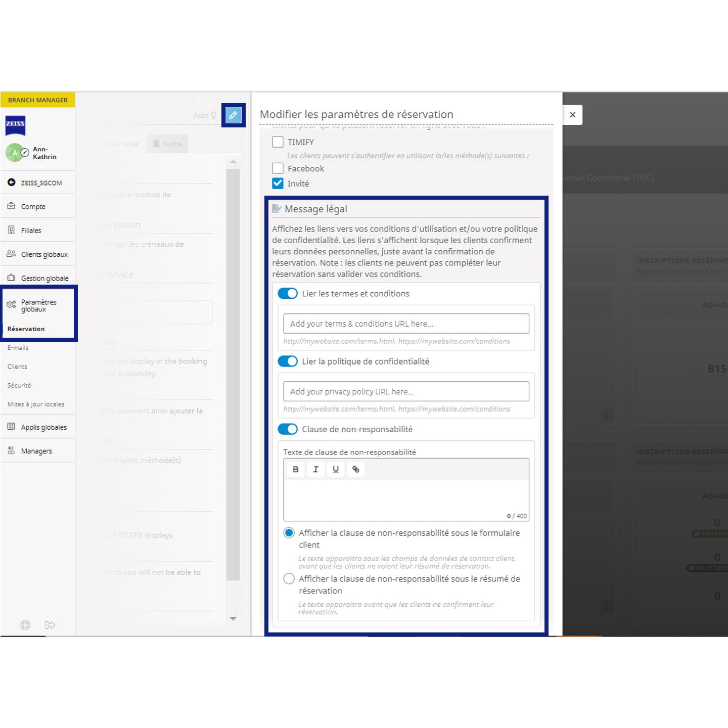Toggle off Clause de non-responsabilité
728x728 pixels.
point(288,429)
